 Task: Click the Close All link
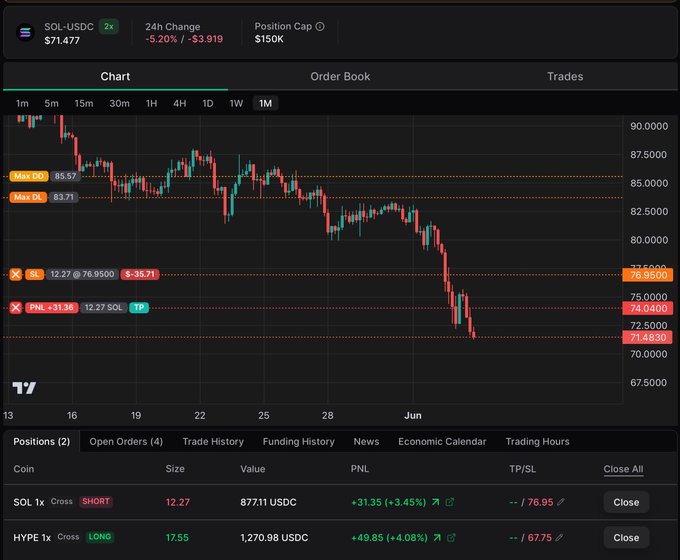(x=623, y=469)
